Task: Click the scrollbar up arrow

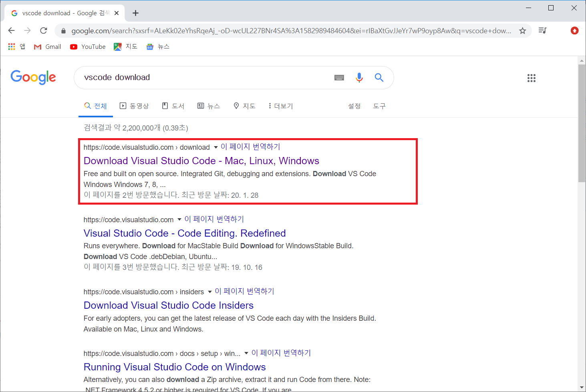Action: [x=582, y=61]
